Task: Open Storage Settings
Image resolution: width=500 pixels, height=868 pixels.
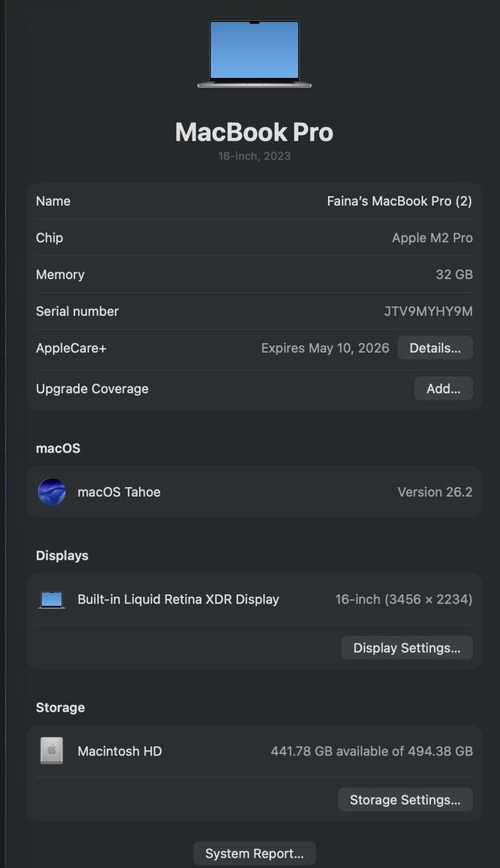Action: 405,800
